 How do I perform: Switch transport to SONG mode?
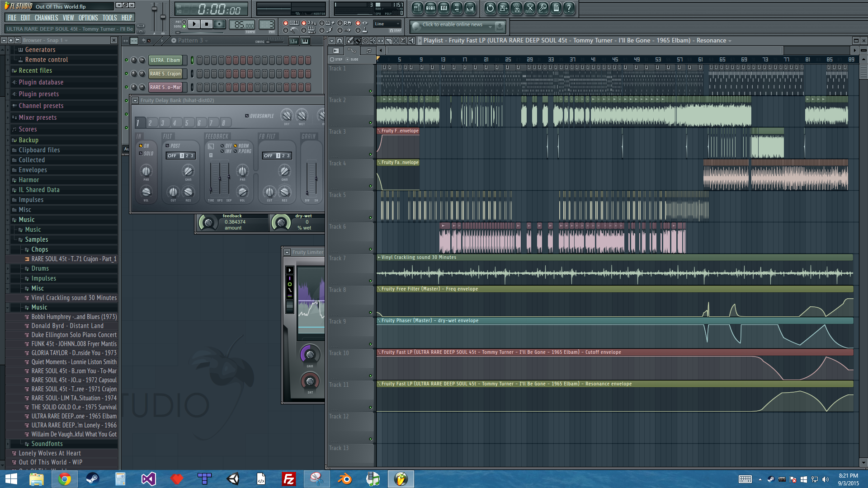tap(184, 26)
